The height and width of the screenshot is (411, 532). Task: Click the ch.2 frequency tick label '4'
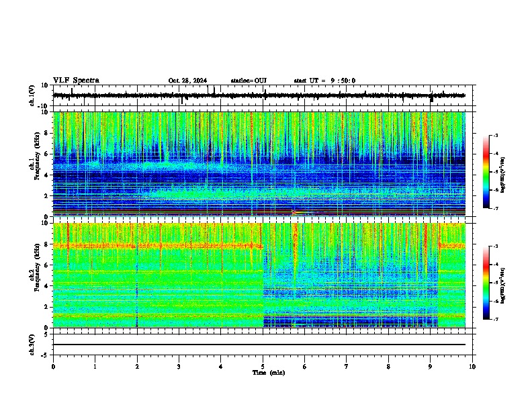(x=47, y=286)
